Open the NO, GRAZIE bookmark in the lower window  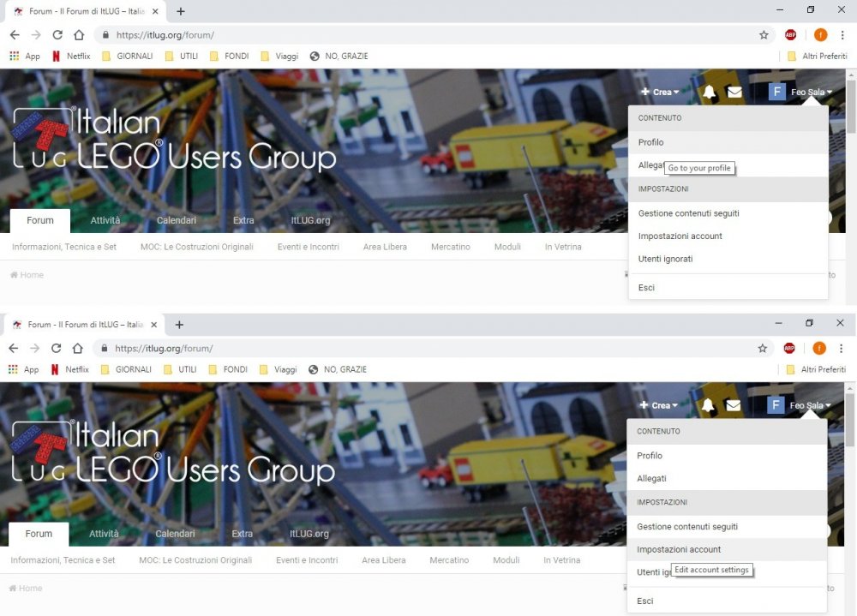(338, 369)
